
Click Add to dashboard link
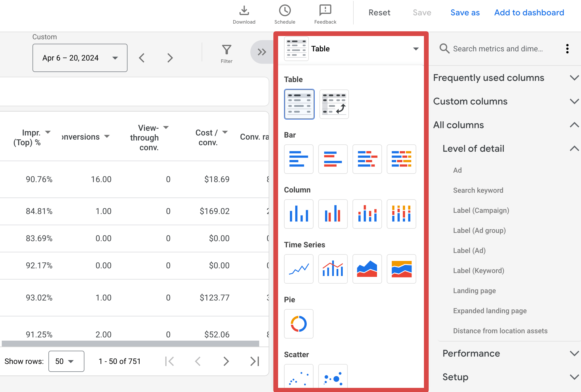click(x=529, y=13)
